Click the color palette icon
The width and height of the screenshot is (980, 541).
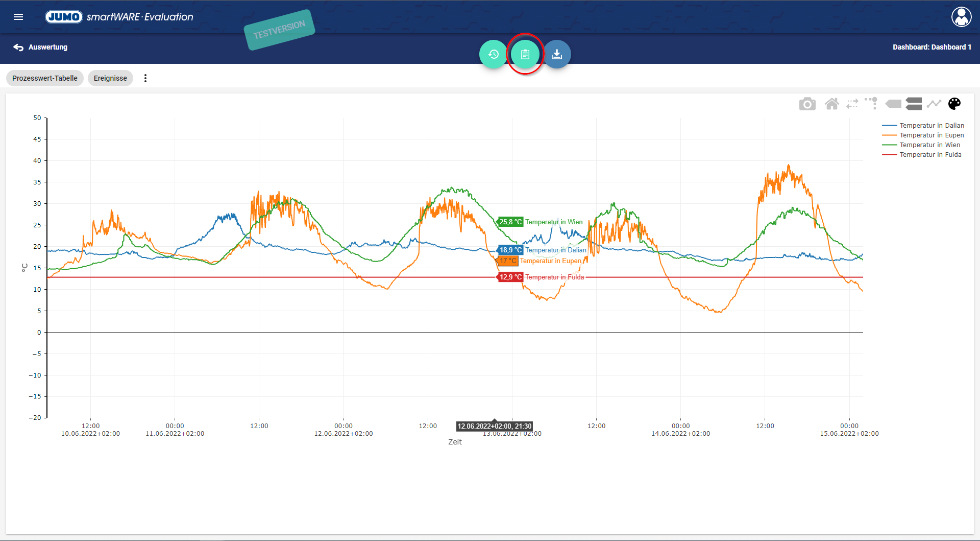point(954,104)
